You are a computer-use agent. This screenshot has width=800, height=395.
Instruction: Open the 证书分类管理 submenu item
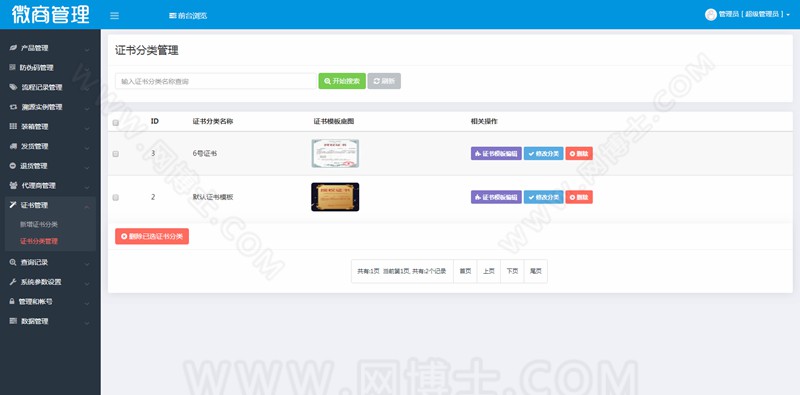pos(39,241)
